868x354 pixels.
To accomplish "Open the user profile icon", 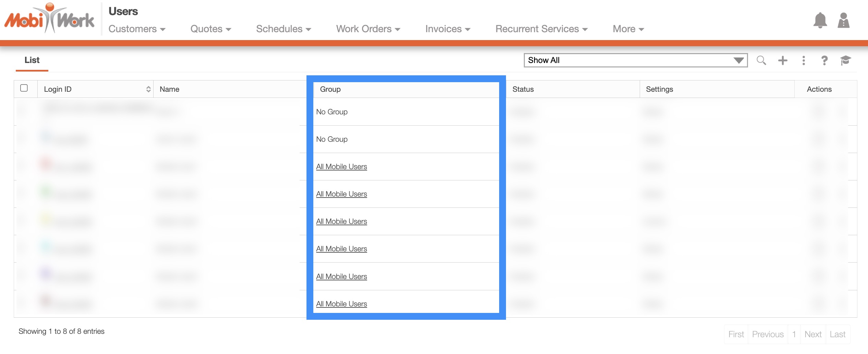I will coord(843,21).
